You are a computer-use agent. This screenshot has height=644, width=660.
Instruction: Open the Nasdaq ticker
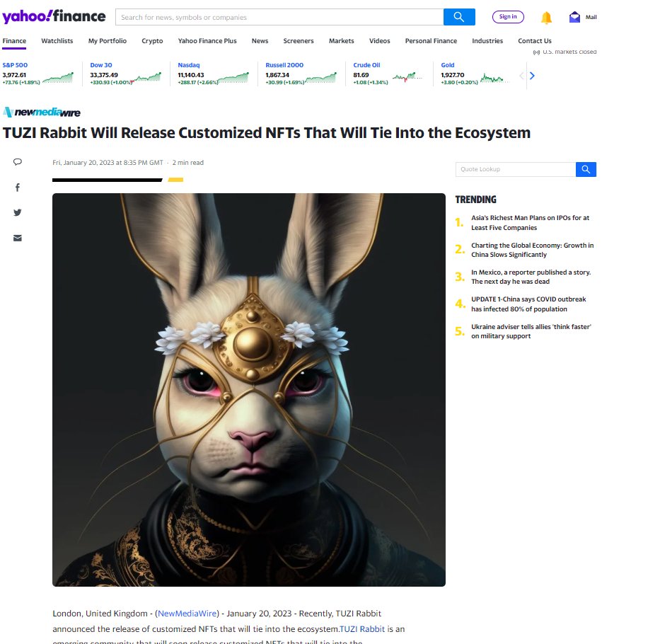click(x=189, y=65)
